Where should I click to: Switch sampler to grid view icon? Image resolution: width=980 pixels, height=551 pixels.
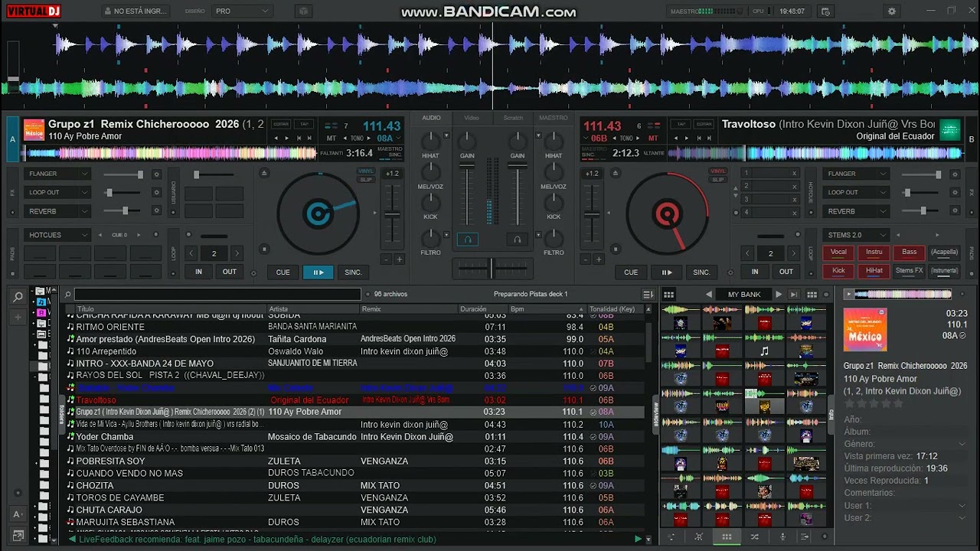pos(668,295)
